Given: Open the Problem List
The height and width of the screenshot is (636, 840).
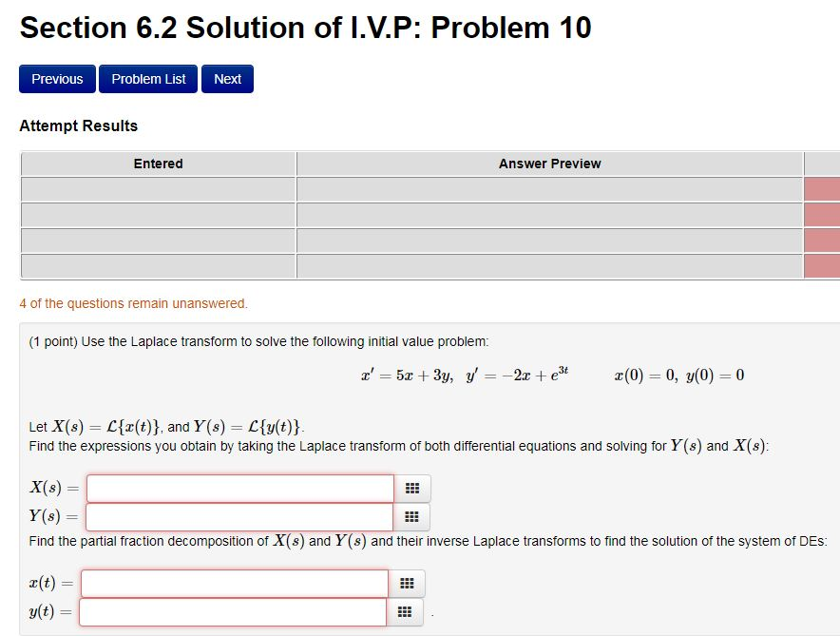Looking at the screenshot, I should pos(147,79).
